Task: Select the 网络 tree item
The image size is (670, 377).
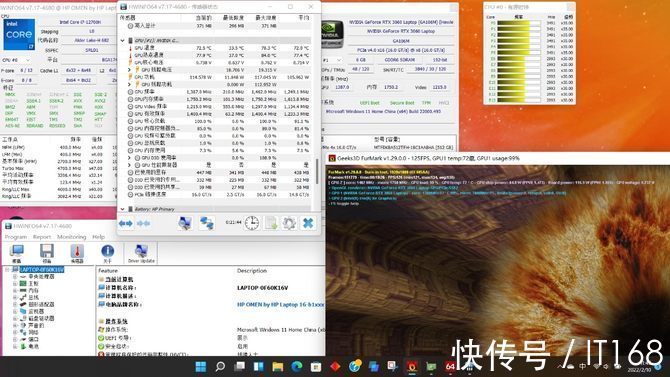Action: tap(33, 332)
